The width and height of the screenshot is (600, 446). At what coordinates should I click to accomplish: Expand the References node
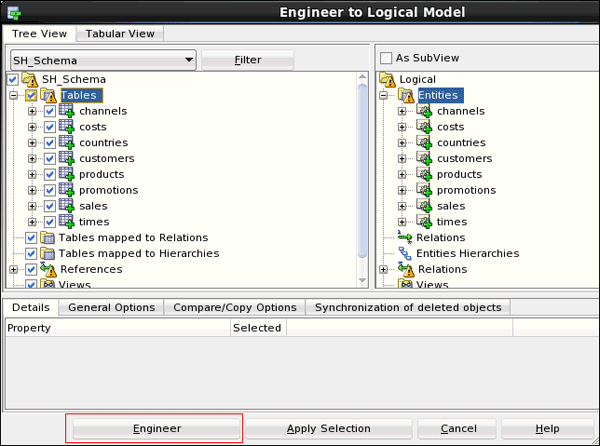pyautogui.click(x=14, y=269)
